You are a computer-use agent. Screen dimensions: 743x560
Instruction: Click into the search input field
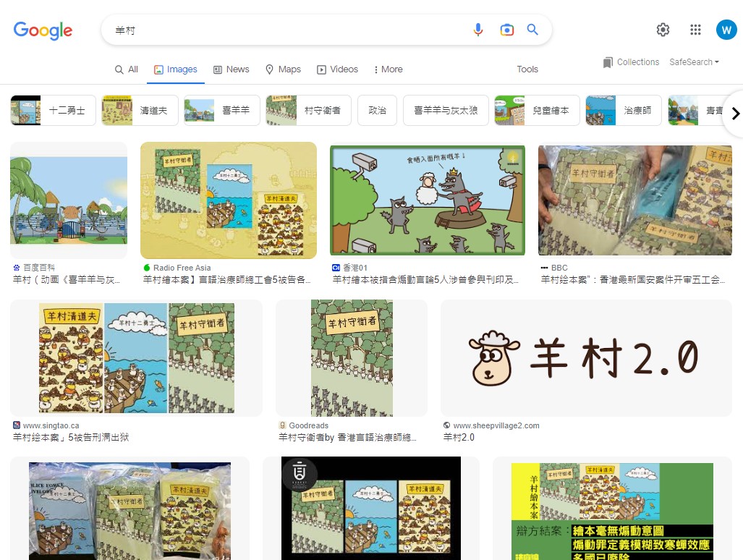point(289,30)
